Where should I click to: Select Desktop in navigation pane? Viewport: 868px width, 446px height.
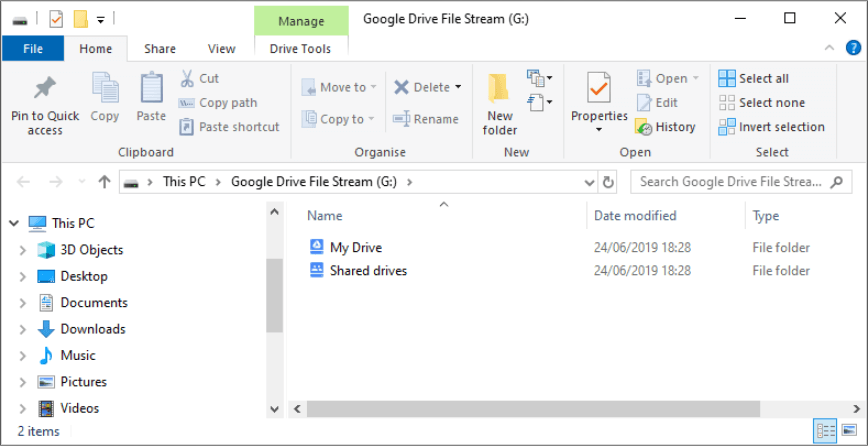[x=72, y=276]
